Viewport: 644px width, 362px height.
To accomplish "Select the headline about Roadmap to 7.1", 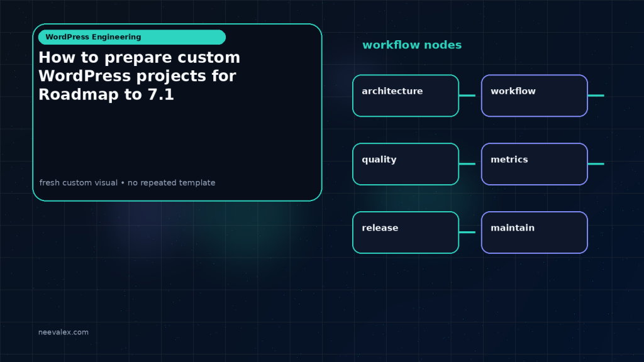I will tap(139, 76).
